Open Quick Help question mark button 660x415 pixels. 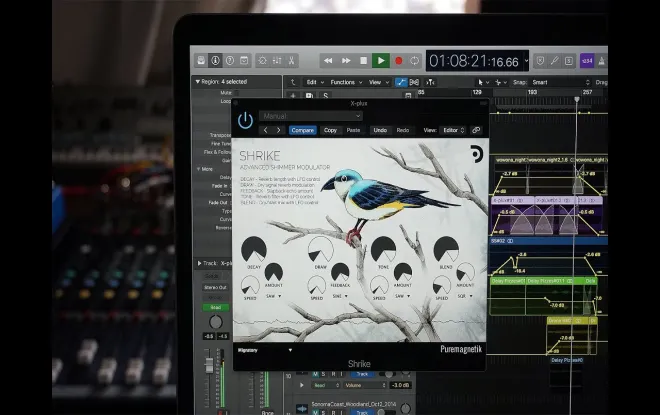coord(230,61)
